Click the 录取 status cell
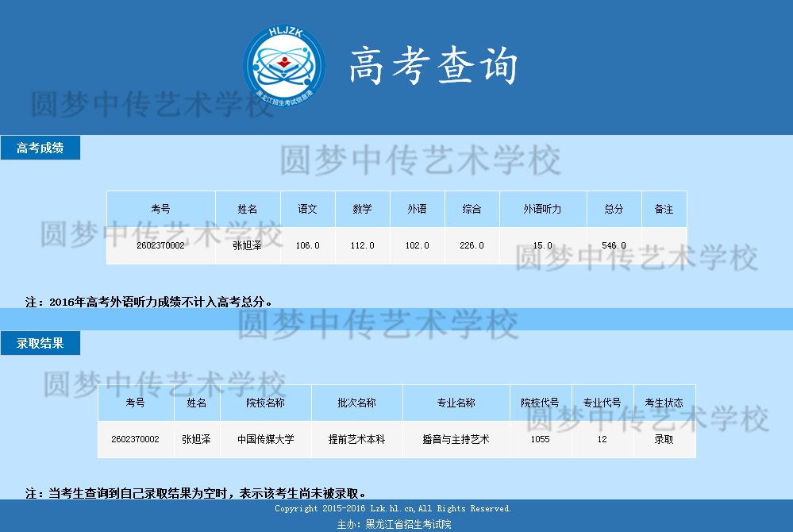 click(664, 439)
